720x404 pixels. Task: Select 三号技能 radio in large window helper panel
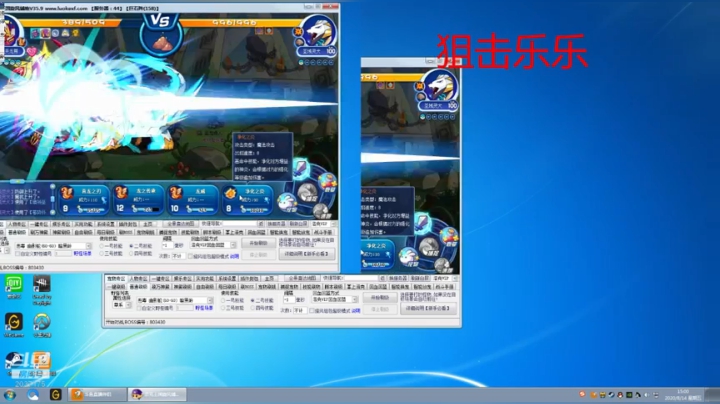111,253
